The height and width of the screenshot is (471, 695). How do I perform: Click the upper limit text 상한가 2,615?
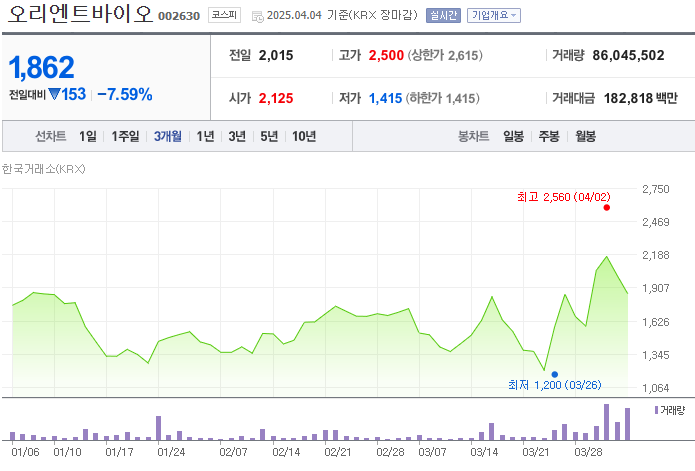coord(445,55)
